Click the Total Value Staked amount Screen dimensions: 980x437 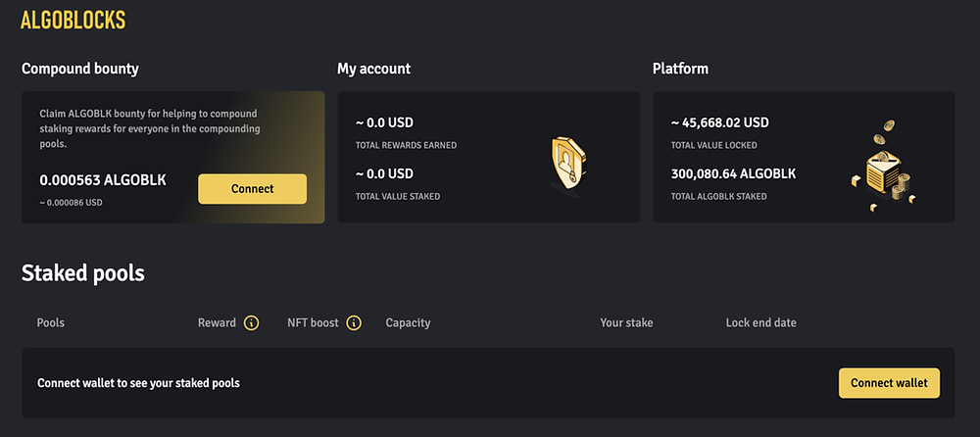click(x=384, y=173)
